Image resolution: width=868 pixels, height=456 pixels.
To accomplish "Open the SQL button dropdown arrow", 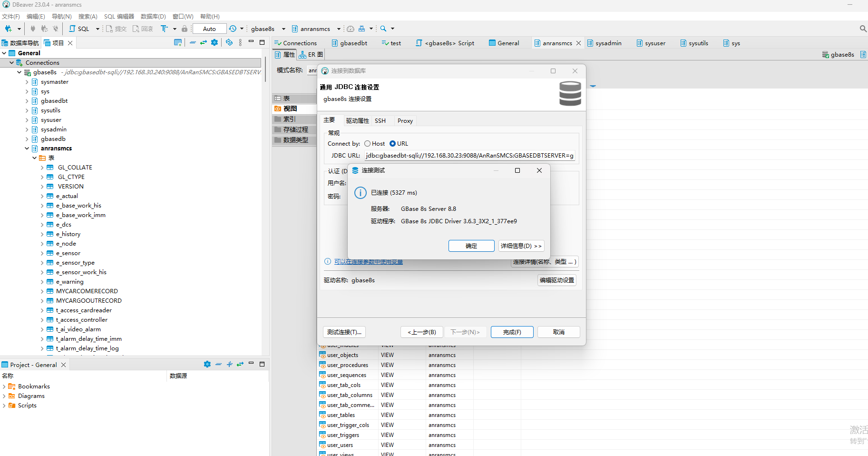I will coord(98,29).
